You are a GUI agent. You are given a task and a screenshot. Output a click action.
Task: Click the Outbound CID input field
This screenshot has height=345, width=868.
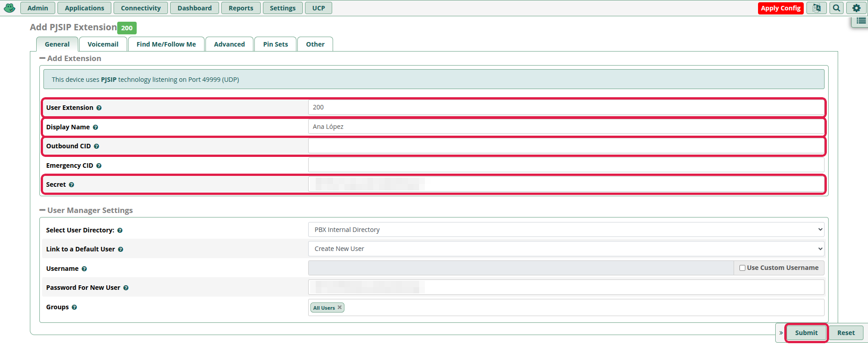[x=566, y=146]
